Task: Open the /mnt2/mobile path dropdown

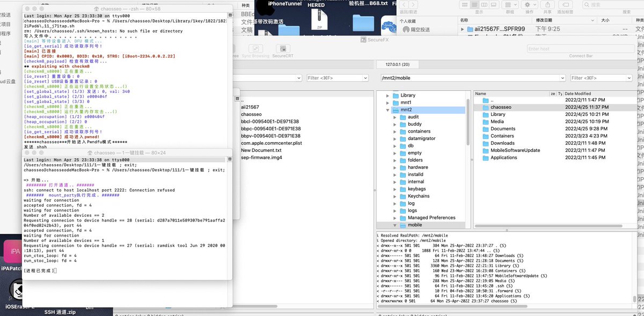Action: (x=561, y=78)
